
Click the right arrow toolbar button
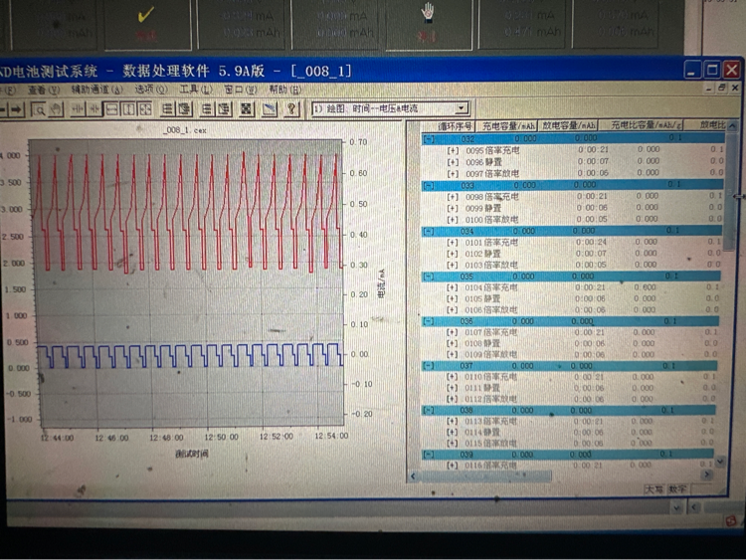17,109
